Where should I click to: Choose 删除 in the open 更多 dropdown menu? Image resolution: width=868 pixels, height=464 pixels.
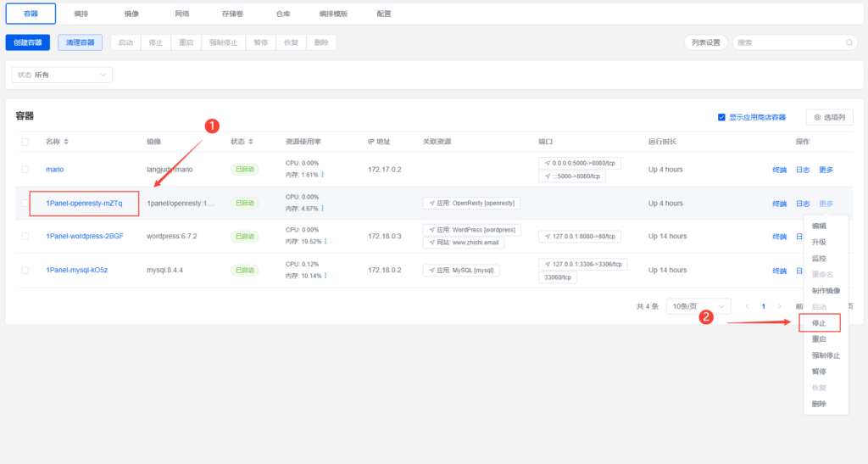819,405
